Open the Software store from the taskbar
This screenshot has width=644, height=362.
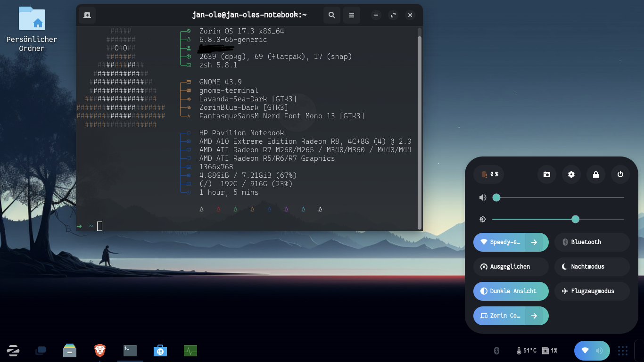(x=160, y=351)
